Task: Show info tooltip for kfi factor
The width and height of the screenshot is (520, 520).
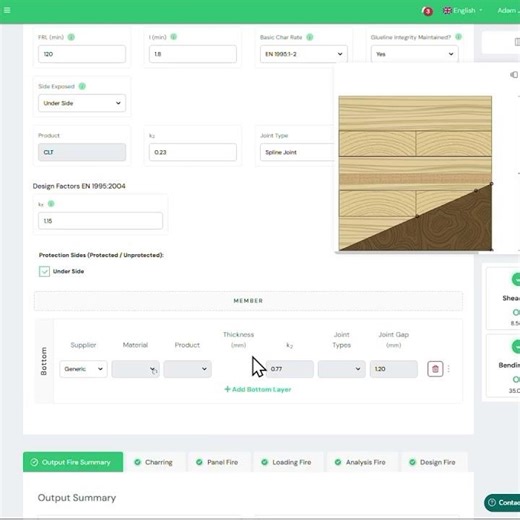Action: (x=51, y=204)
